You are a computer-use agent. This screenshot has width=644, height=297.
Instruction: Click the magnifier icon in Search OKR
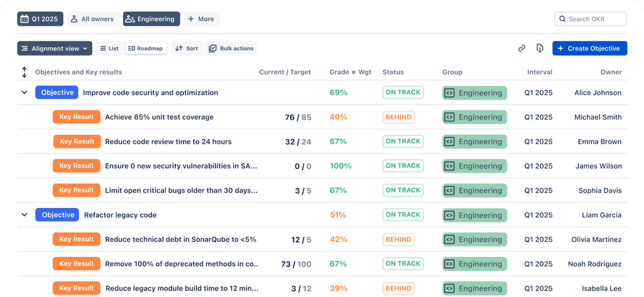(x=563, y=19)
